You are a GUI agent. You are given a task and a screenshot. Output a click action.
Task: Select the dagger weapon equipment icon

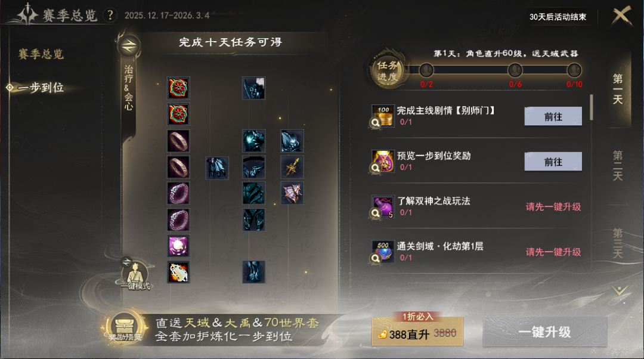tap(292, 167)
